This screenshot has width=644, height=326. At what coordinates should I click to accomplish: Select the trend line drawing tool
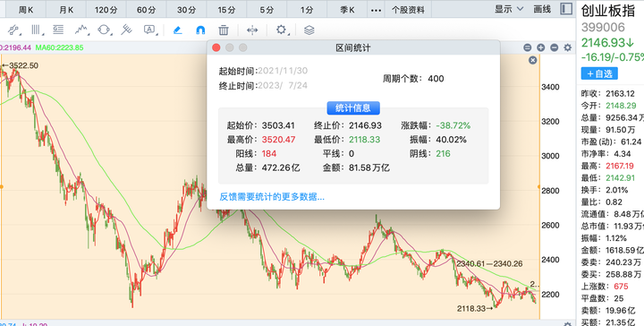click(x=13, y=30)
